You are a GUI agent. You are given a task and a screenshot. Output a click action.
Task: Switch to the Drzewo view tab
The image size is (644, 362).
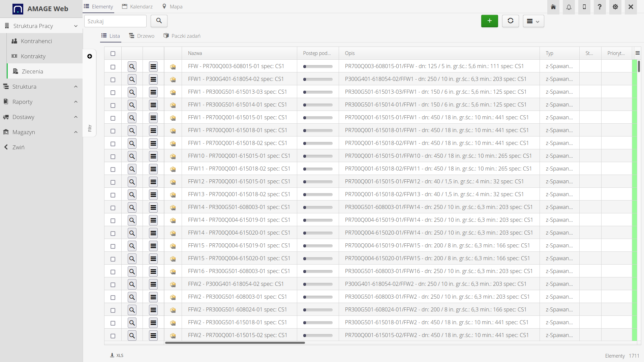142,36
